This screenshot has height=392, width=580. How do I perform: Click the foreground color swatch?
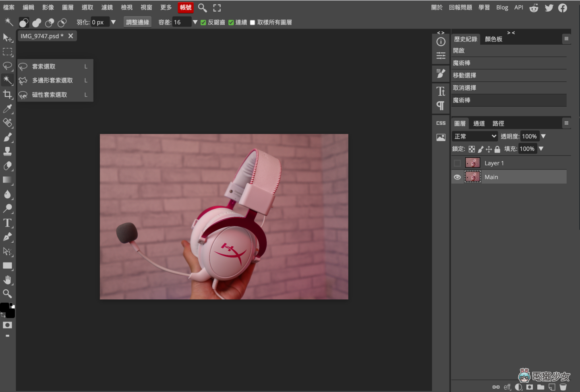[x=4, y=307]
